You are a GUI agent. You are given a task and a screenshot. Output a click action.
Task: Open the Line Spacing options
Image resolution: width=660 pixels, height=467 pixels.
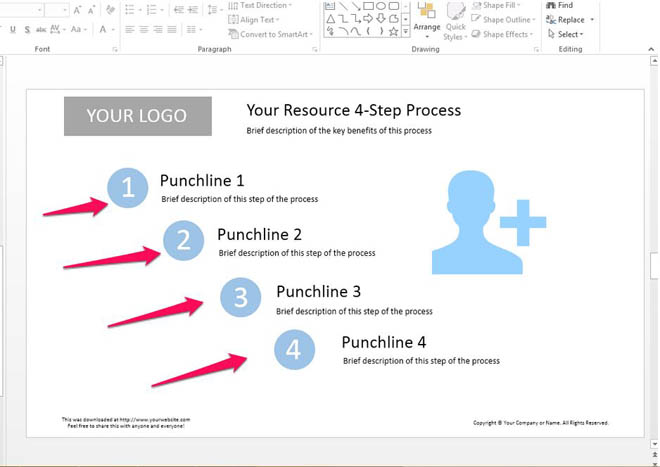click(x=215, y=10)
